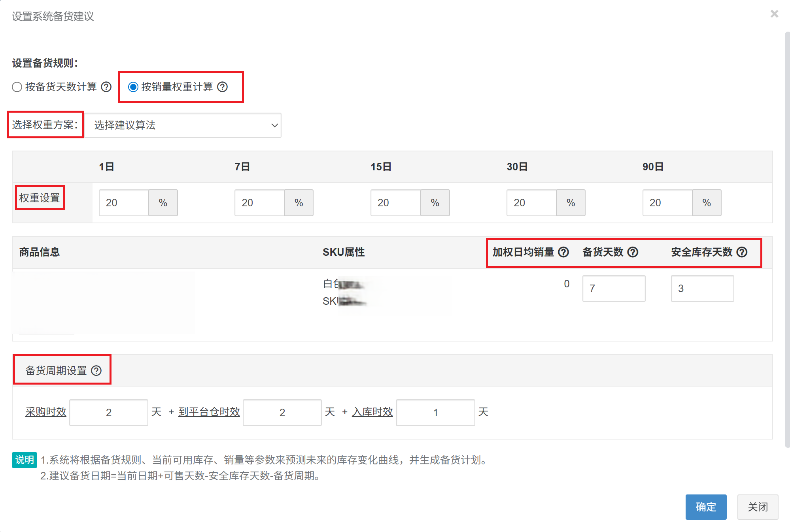Click the help icon beside 按备货天数计算
Viewport: 790px width, 532px height.
106,87
